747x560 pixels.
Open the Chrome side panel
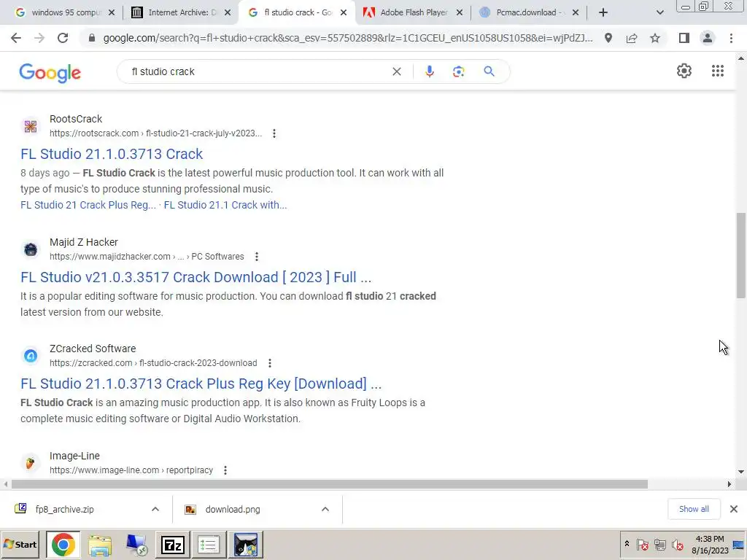pyautogui.click(x=684, y=38)
